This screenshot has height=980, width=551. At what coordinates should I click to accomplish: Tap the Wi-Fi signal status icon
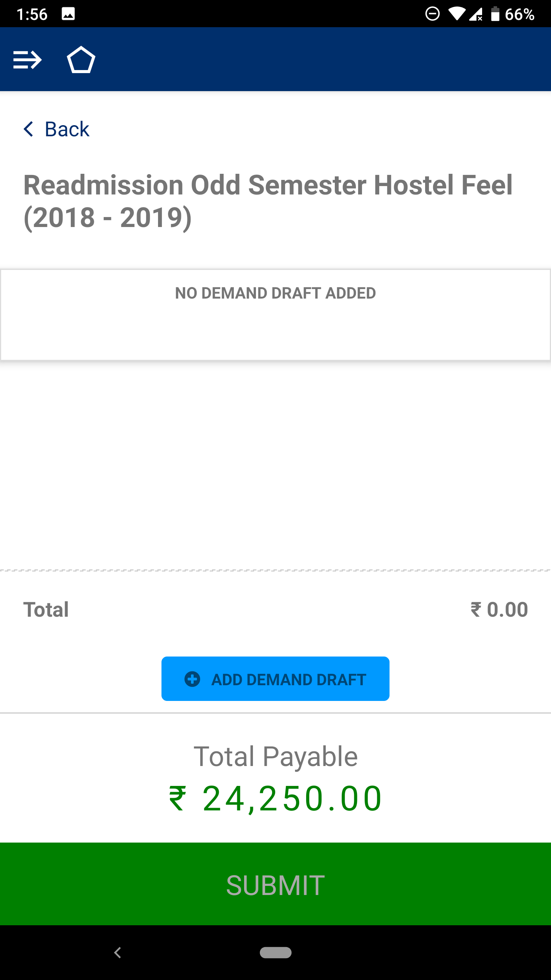pyautogui.click(x=456, y=14)
